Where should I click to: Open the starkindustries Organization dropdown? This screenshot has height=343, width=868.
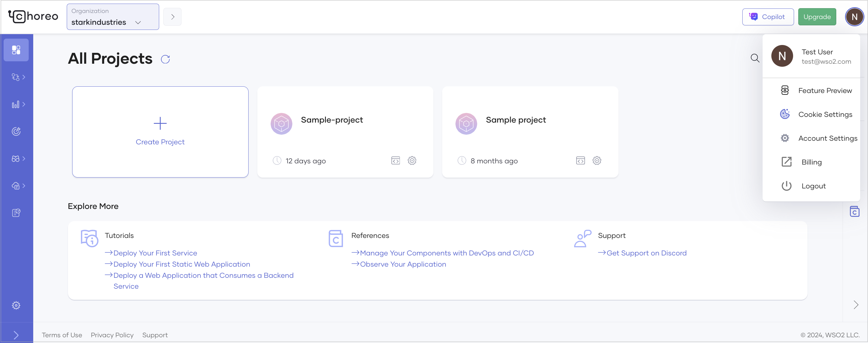[113, 17]
